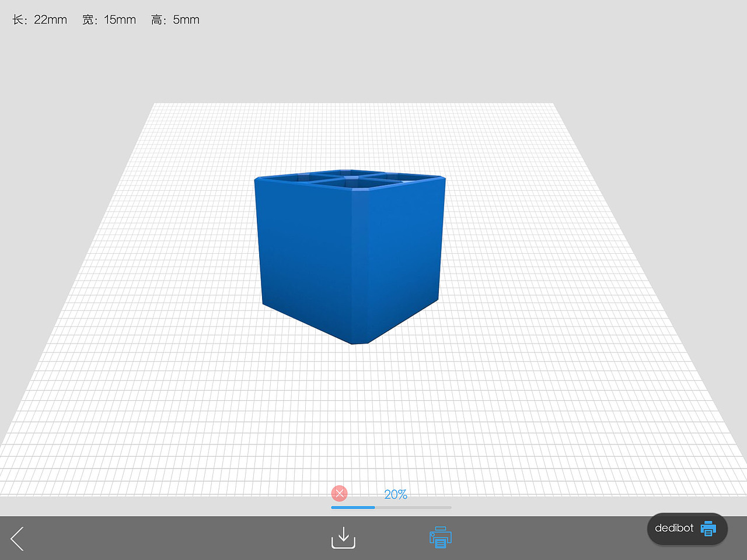Cancel progress with the red X button

tap(340, 494)
